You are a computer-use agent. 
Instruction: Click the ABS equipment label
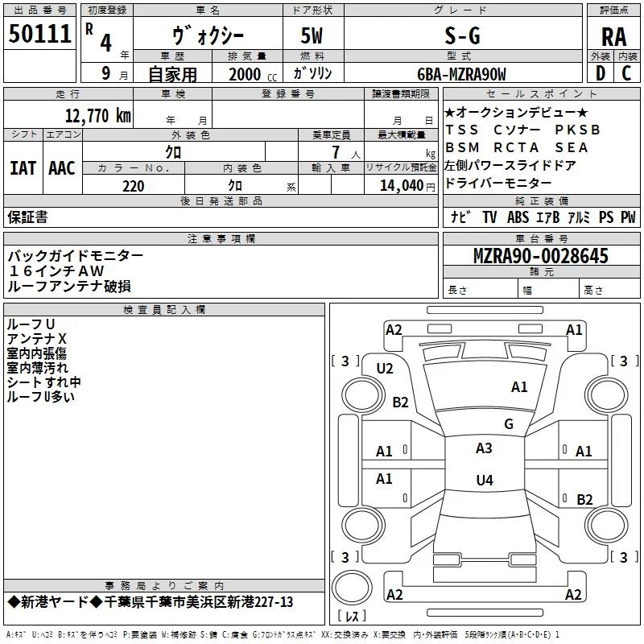[518, 217]
